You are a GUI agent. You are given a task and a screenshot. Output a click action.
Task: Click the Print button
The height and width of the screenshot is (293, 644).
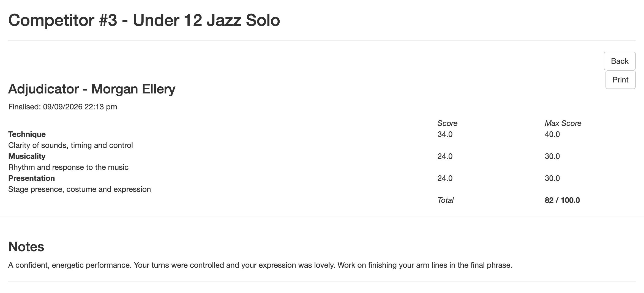pos(620,80)
